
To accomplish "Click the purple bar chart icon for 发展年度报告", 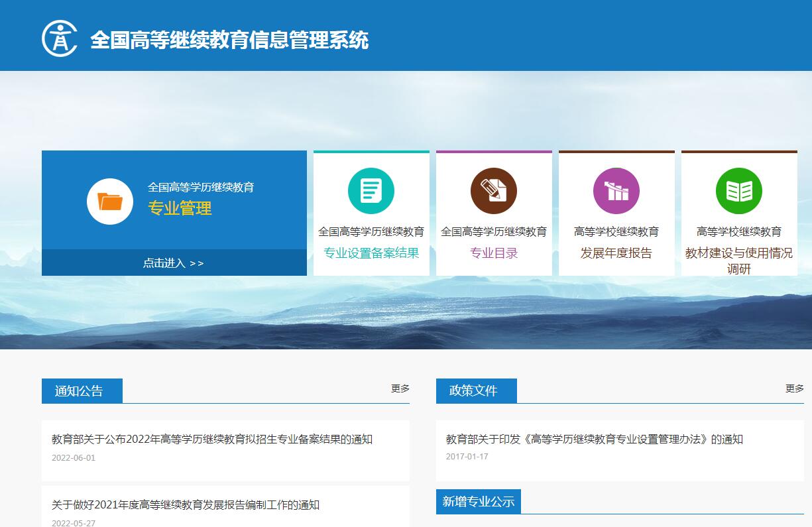I will coord(616,191).
